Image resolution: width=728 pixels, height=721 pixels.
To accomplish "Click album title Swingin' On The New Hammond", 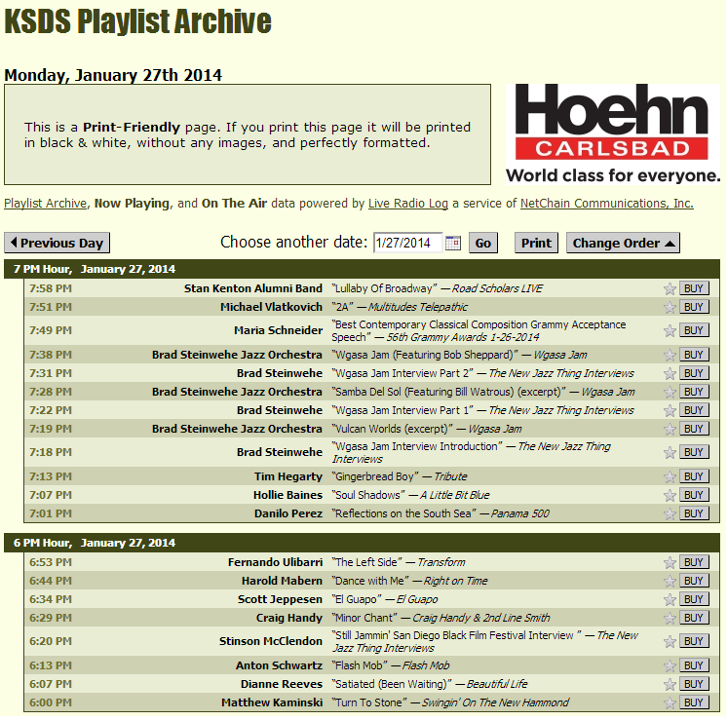I will pyautogui.click(x=496, y=703).
